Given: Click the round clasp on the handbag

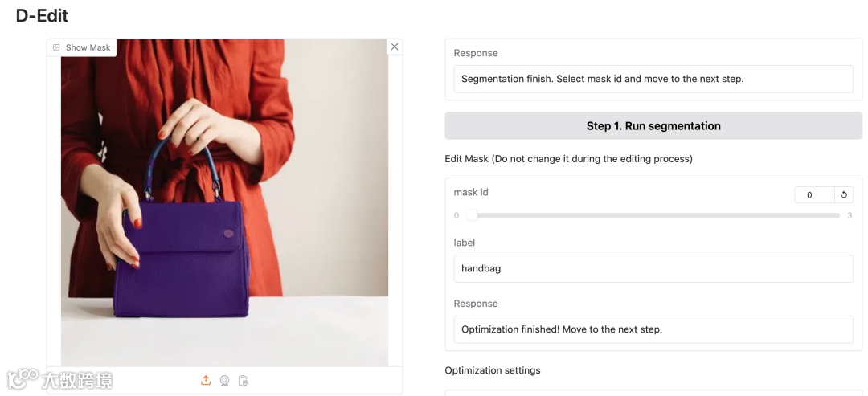Looking at the screenshot, I should pyautogui.click(x=229, y=233).
